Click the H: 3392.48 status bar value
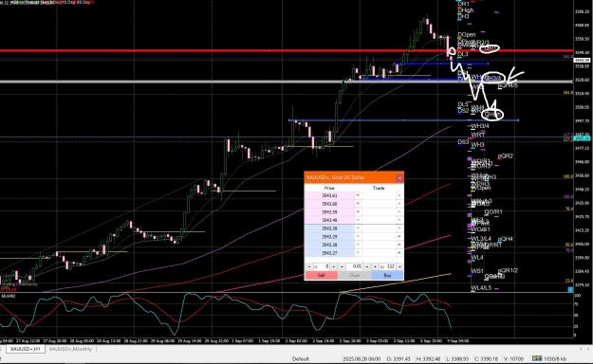Image resolution: width=593 pixels, height=364 pixels. click(x=428, y=358)
